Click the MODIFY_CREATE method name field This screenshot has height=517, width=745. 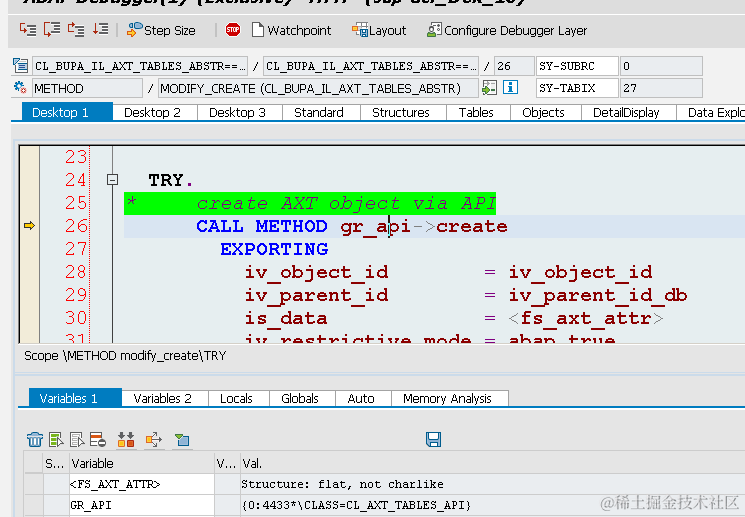coord(318,88)
